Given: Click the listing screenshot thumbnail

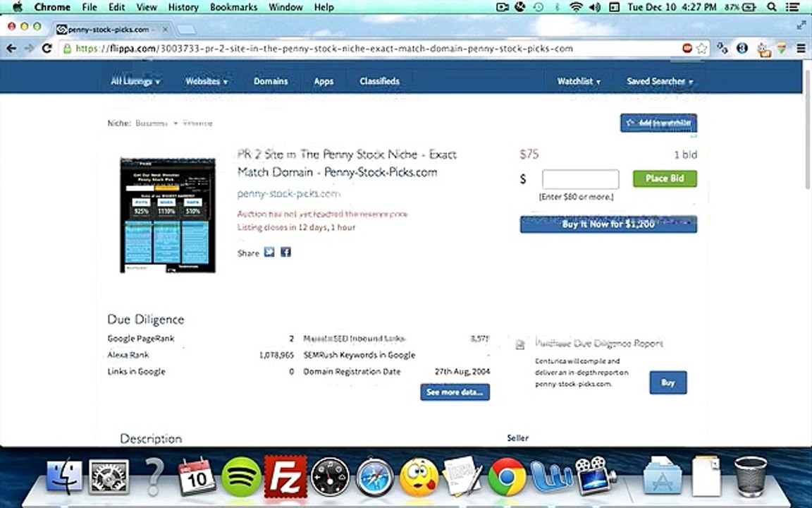Looking at the screenshot, I should point(168,215).
